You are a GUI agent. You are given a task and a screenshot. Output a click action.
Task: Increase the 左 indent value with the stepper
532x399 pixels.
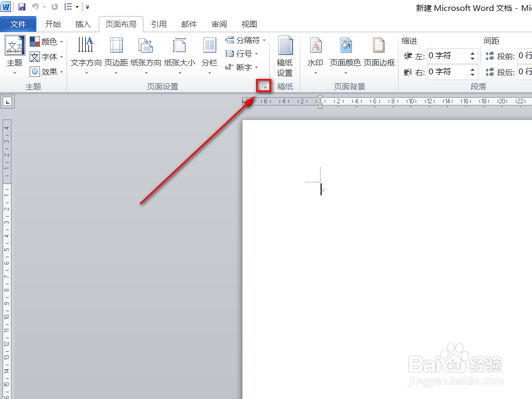click(472, 52)
